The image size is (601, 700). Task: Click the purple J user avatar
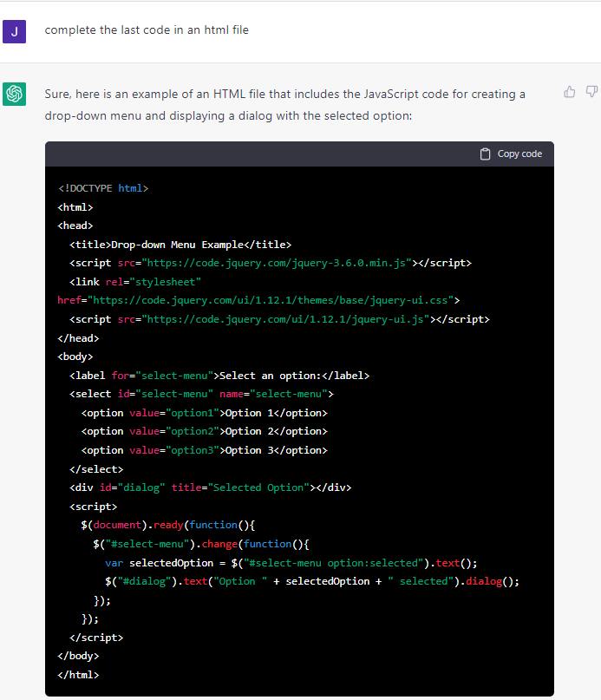[14, 32]
